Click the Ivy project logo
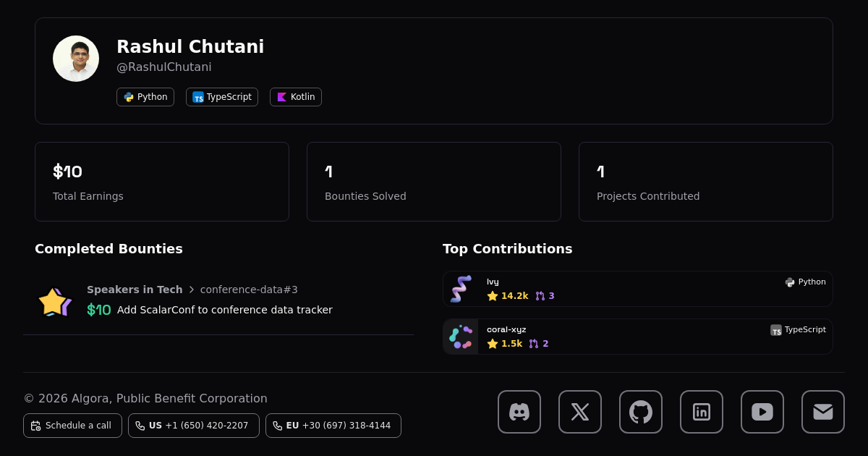The width and height of the screenshot is (868, 456). (x=461, y=289)
